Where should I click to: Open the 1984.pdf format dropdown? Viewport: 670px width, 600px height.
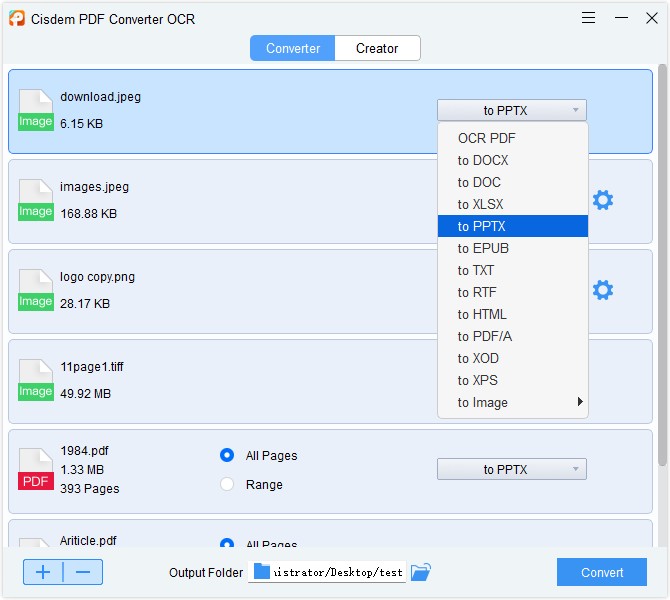pyautogui.click(x=511, y=469)
